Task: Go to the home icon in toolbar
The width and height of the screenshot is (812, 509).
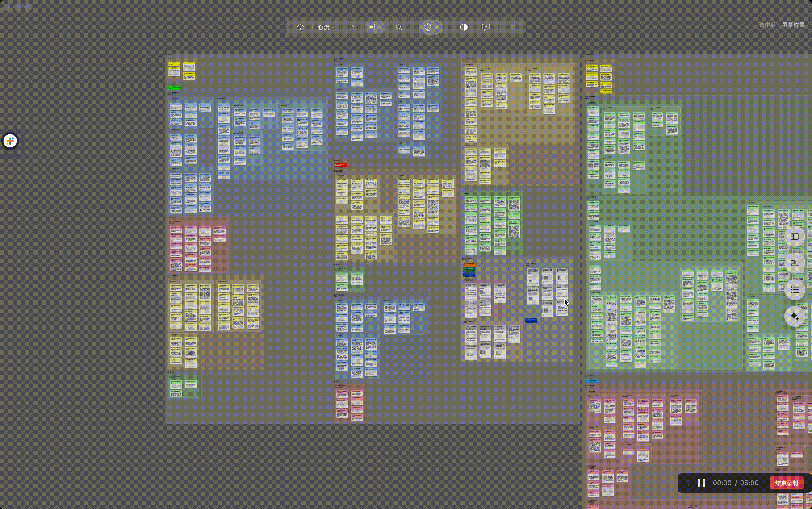Action: pos(301,27)
